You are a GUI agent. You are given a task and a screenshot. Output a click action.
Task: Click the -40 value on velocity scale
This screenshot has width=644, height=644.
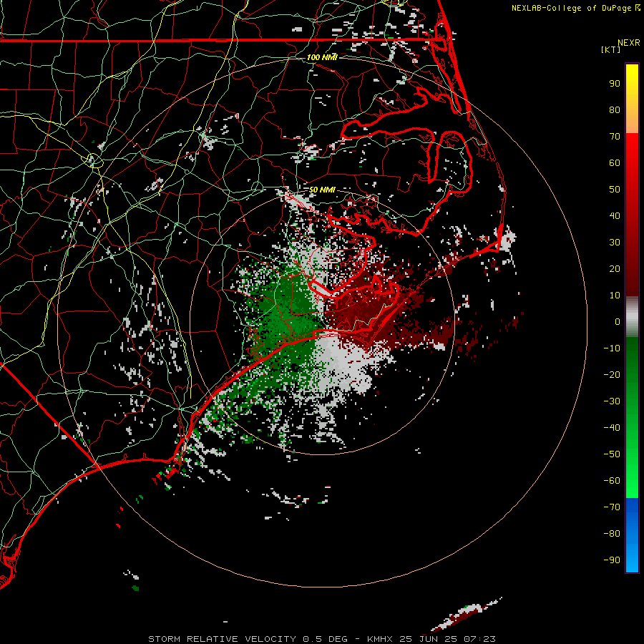(x=612, y=428)
